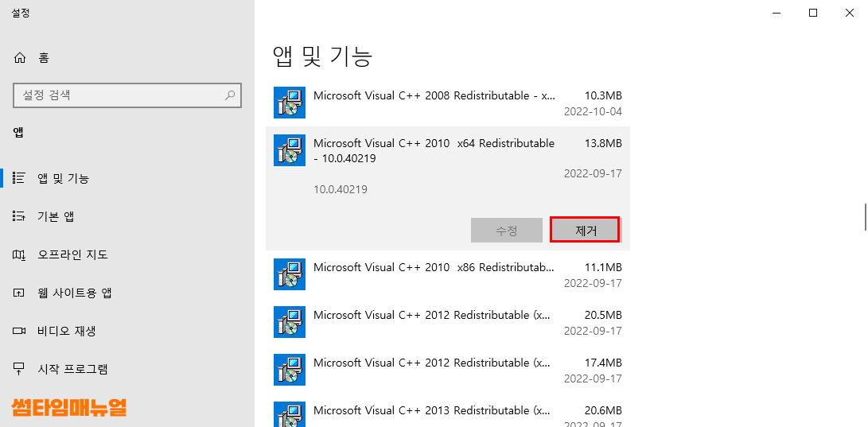This screenshot has height=427, width=868.
Task: Click the 2022-10-04 install date
Action: [x=593, y=111]
